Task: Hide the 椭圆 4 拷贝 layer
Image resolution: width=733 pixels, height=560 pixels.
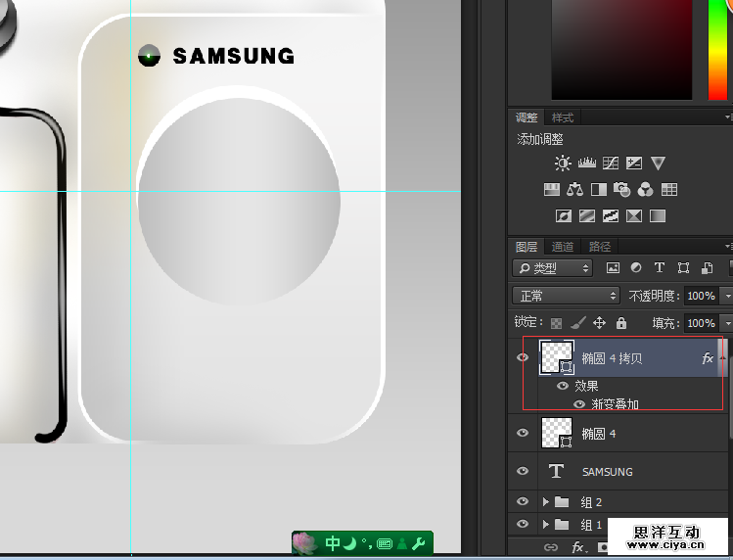Action: pos(522,358)
